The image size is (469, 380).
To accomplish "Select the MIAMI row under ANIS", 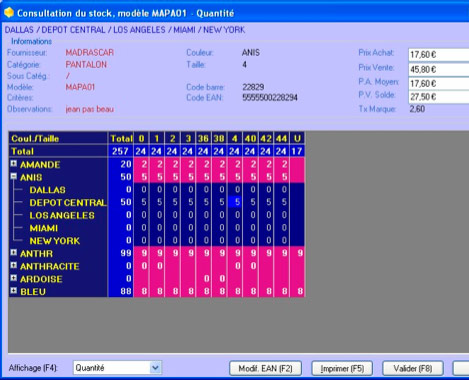I will pos(157,228).
